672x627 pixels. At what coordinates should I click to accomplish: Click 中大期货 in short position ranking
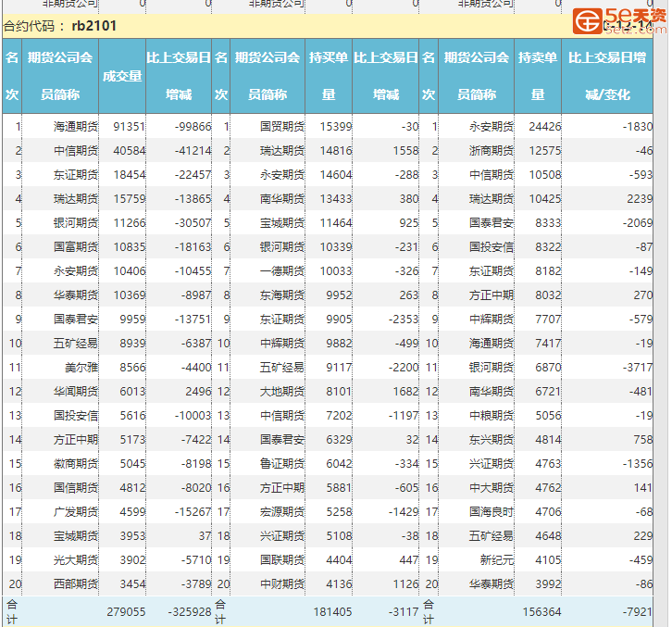(492, 488)
